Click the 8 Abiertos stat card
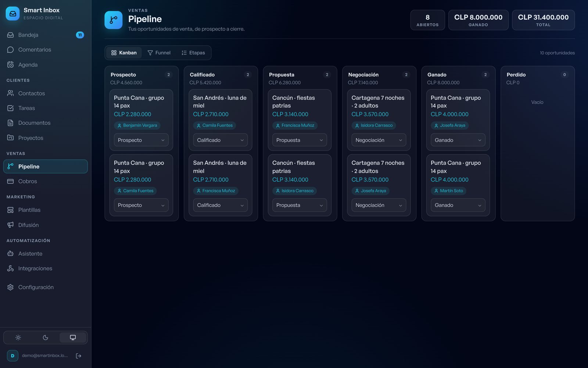Viewport: 588px width, 368px height. [x=427, y=20]
